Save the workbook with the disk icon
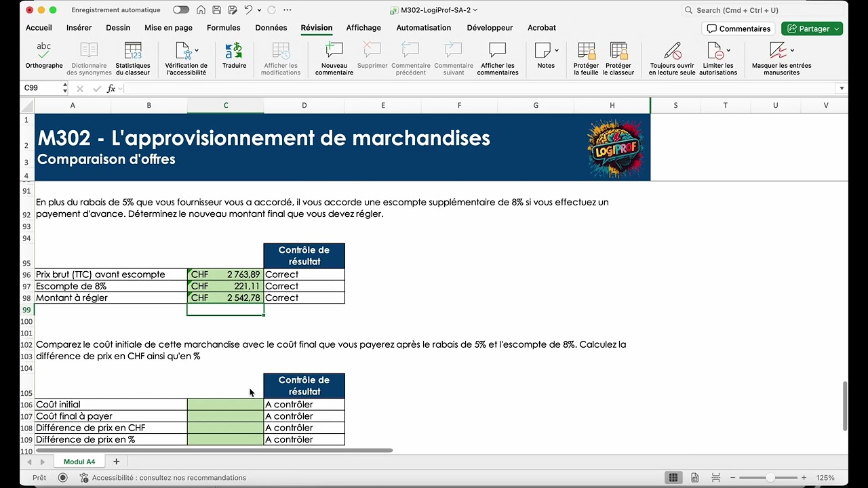Image resolution: width=868 pixels, height=488 pixels. [216, 10]
